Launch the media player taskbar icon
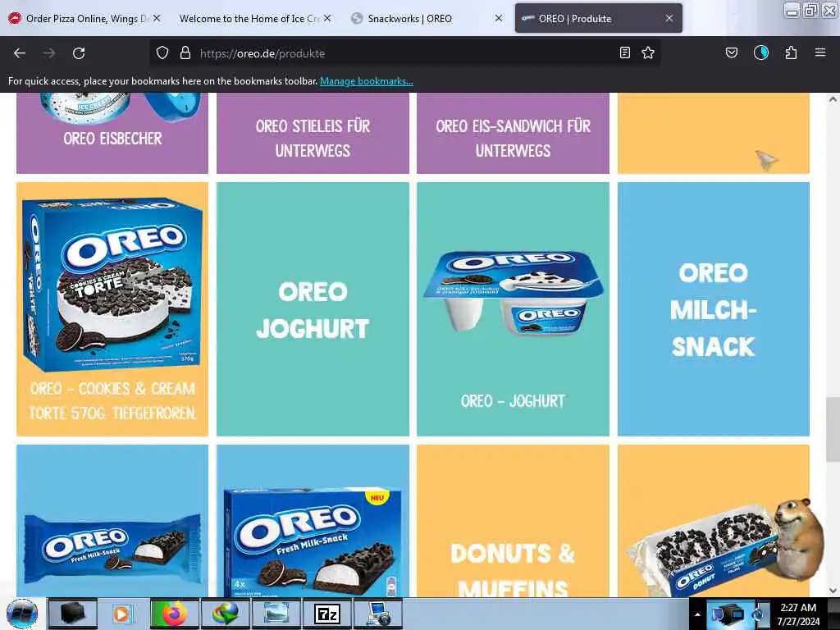This screenshot has width=840, height=630. (x=123, y=614)
